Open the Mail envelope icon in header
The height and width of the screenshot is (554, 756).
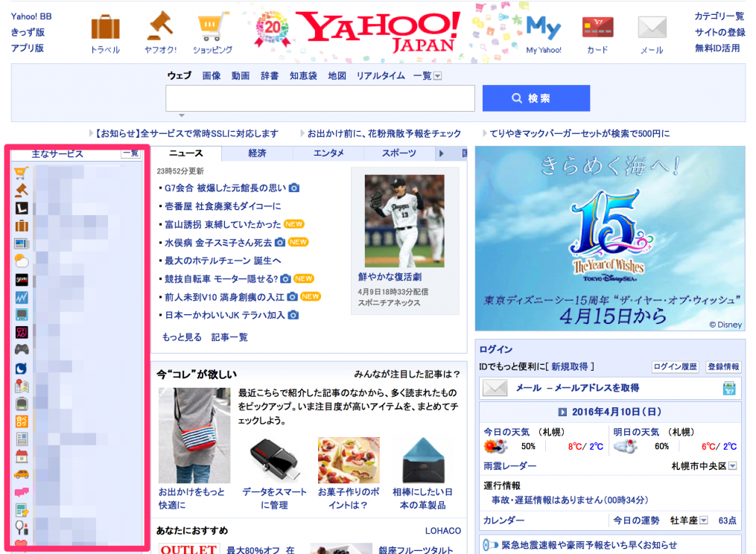point(652,27)
